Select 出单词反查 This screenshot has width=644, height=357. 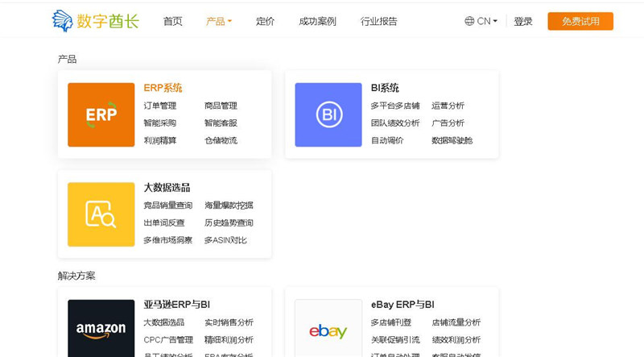point(164,222)
